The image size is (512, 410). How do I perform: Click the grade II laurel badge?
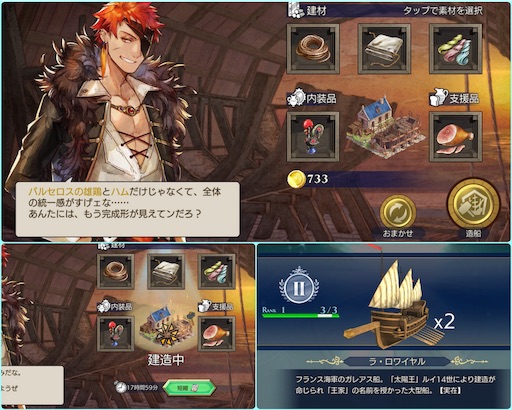(299, 286)
